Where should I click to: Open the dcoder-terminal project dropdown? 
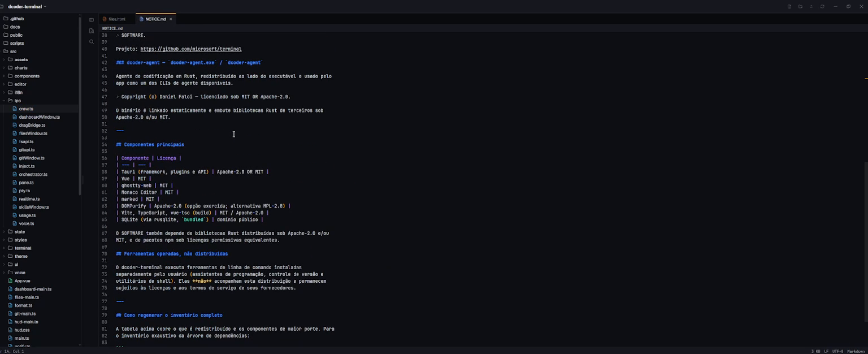27,7
